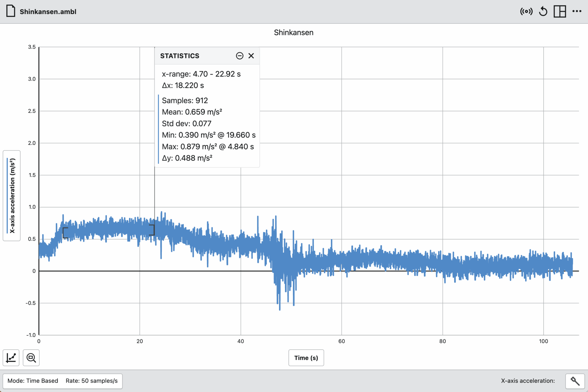Open the X-axis acceleration sensor wrench icon
This screenshot has height=392, width=588.
click(575, 381)
